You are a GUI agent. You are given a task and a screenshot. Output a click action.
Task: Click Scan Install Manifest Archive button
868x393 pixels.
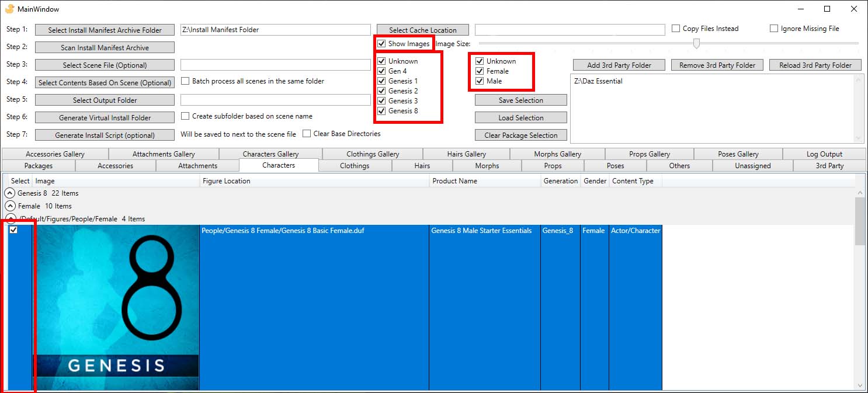point(105,47)
